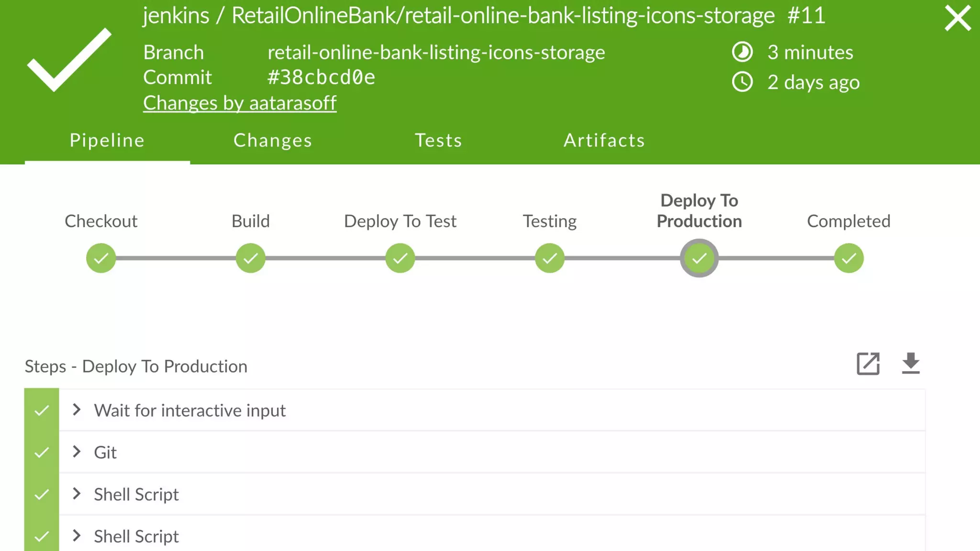The image size is (980, 551).
Task: Open the Tests tab
Action: (x=438, y=140)
